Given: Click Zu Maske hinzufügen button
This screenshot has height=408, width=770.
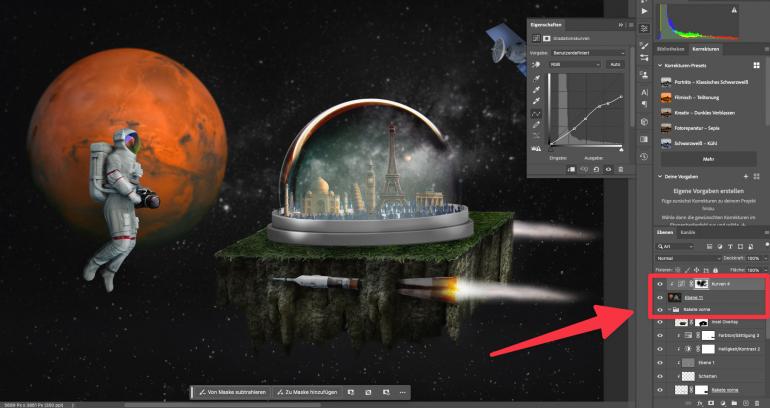Looking at the screenshot, I should pyautogui.click(x=306, y=392).
